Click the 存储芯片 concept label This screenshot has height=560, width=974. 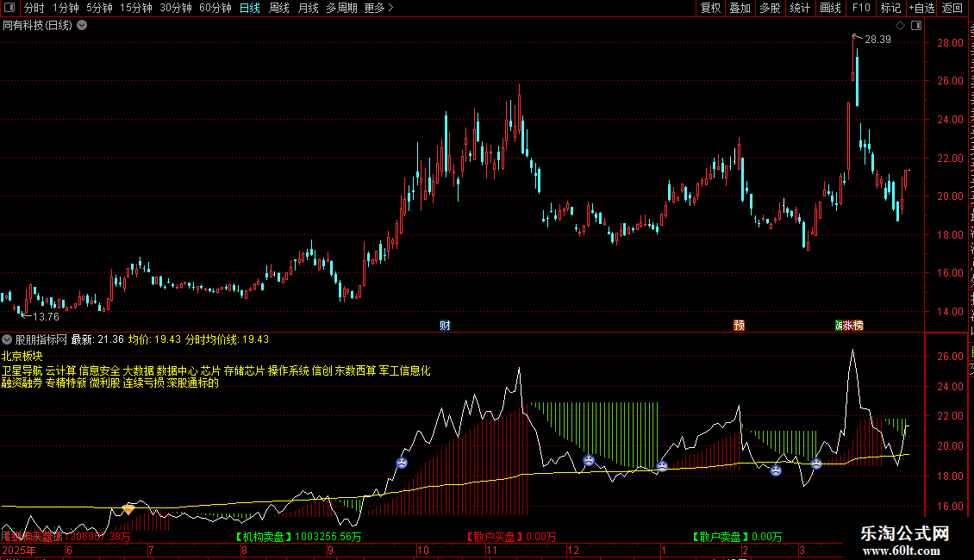tap(244, 370)
